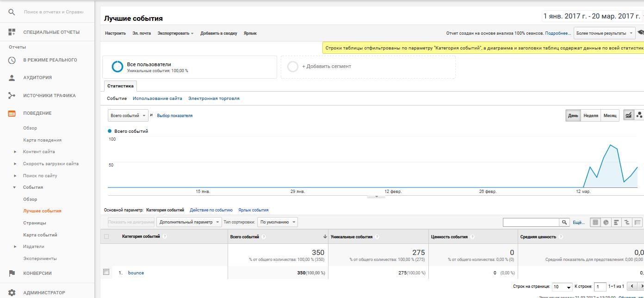
Task: Select the Месяц interval toggle
Action: pyautogui.click(x=610, y=115)
